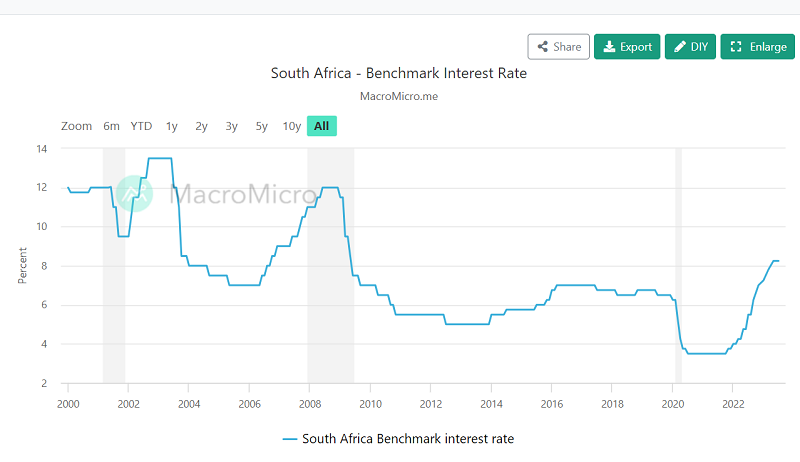Open the DIY pencil editor
The image size is (800, 462).
(690, 47)
